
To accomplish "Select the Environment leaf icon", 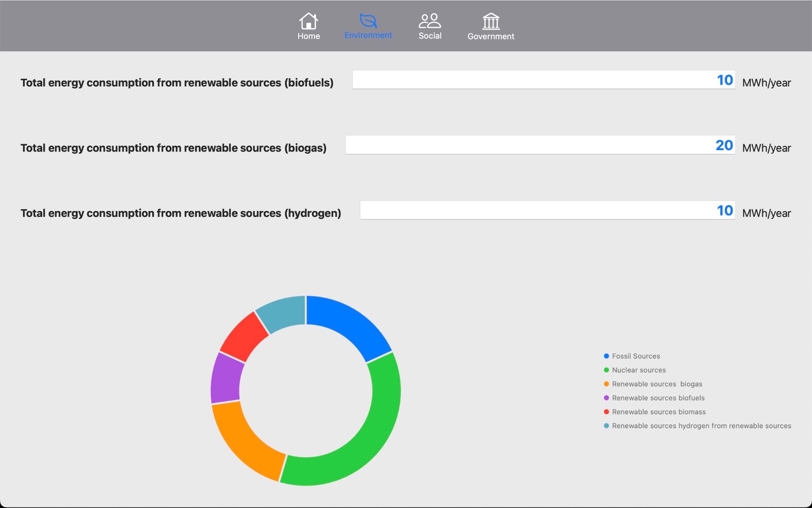I will click(x=368, y=21).
